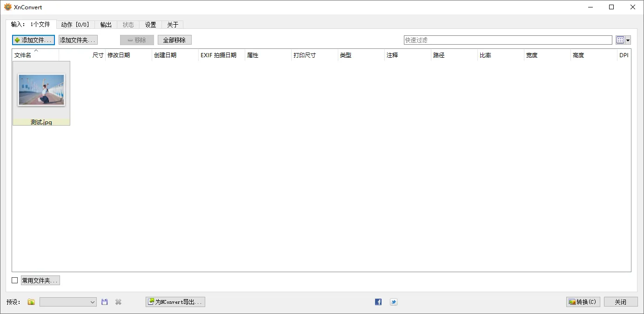Click the 添加文件... button
The height and width of the screenshot is (314, 644).
point(34,40)
